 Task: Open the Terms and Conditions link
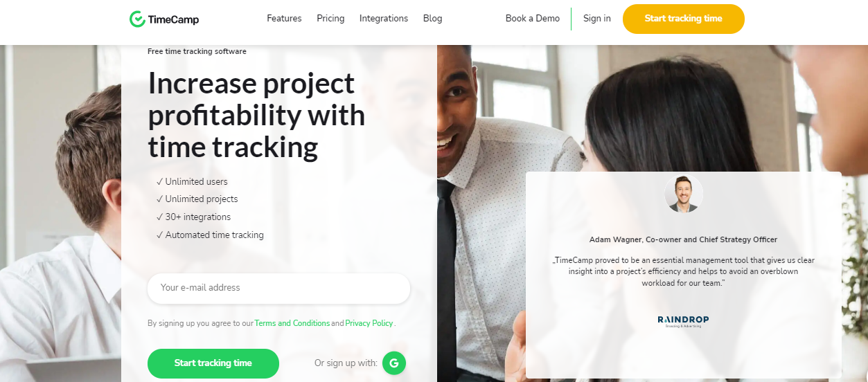(x=292, y=323)
